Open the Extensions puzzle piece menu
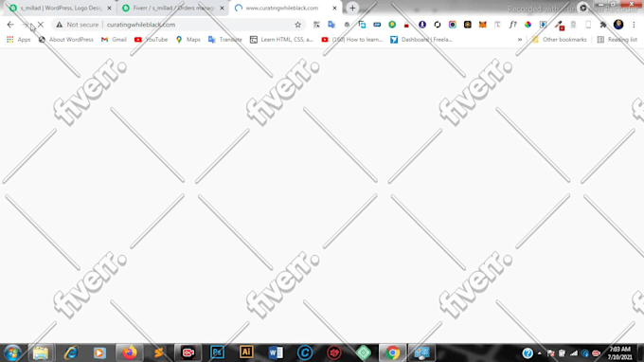The height and width of the screenshot is (362, 644). click(603, 25)
